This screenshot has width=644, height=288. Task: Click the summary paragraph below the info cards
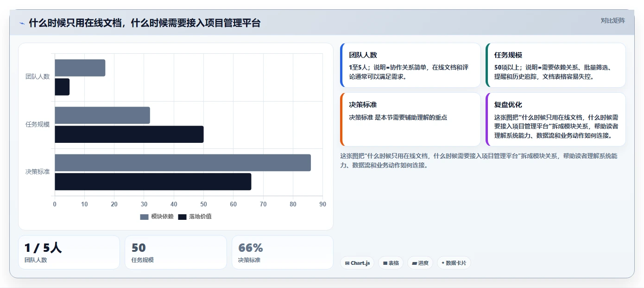(479, 160)
